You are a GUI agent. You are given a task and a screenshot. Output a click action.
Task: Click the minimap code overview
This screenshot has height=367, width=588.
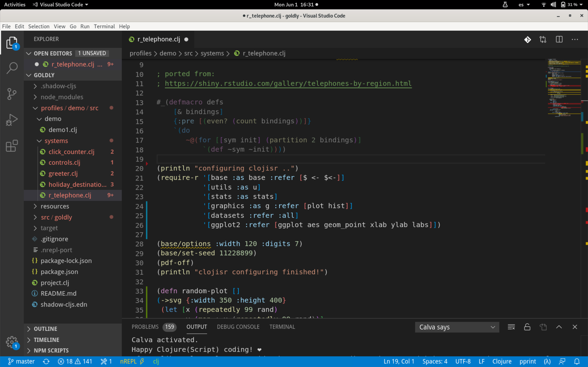[564, 87]
